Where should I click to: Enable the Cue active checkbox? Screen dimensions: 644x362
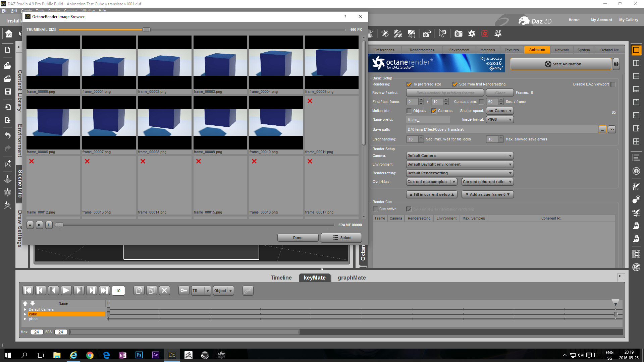coord(375,209)
